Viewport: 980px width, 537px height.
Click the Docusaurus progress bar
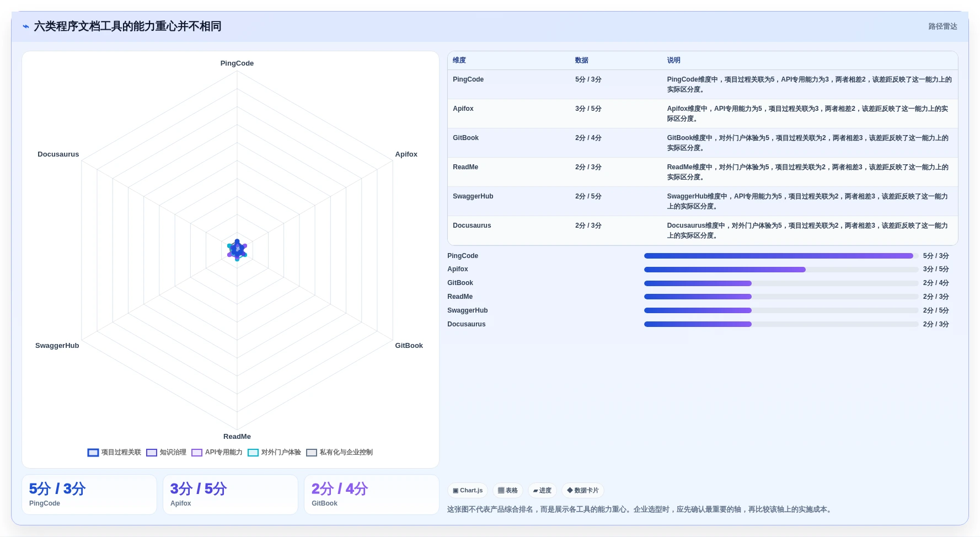781,324
